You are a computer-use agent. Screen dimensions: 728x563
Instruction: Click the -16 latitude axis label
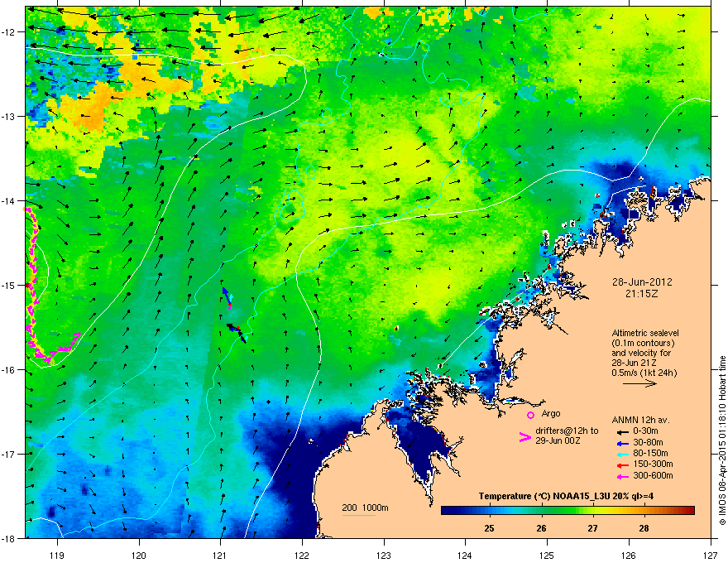[8, 369]
